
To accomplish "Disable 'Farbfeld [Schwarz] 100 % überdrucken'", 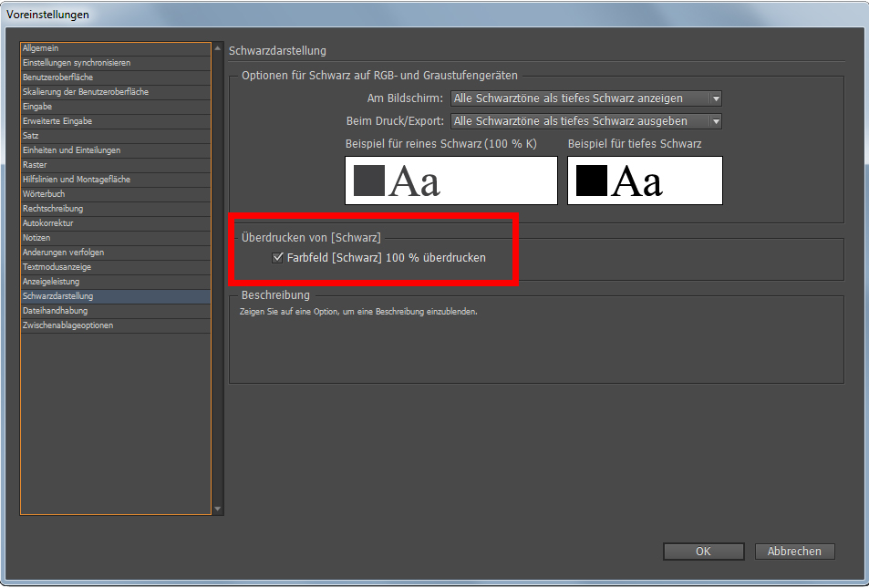I will click(278, 258).
